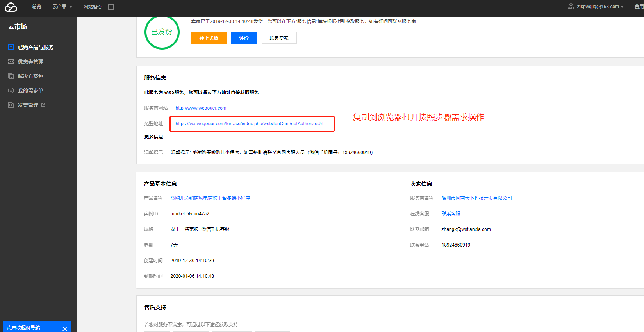This screenshot has height=332, width=644.
Task: Open 网站备案 in top navigation
Action: tap(93, 7)
